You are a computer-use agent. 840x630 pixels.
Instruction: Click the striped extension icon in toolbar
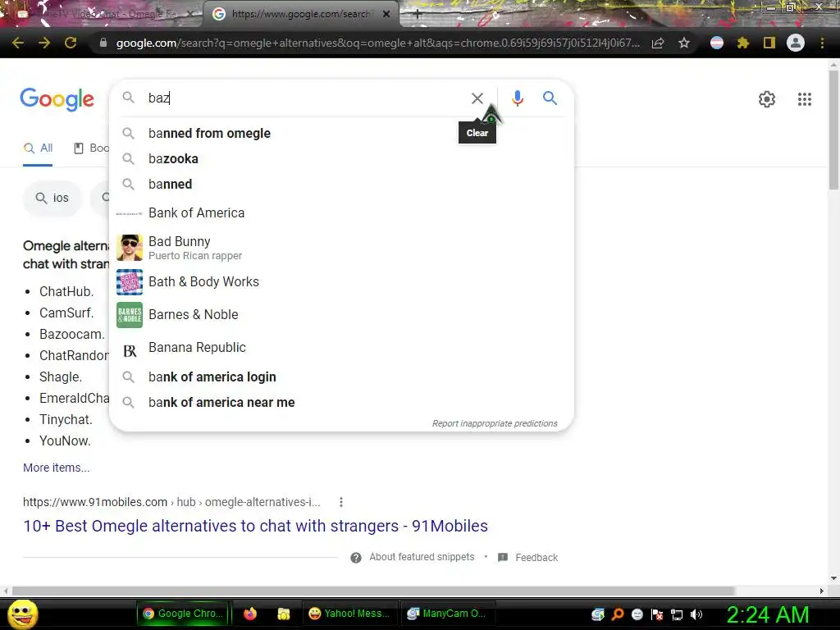click(717, 43)
